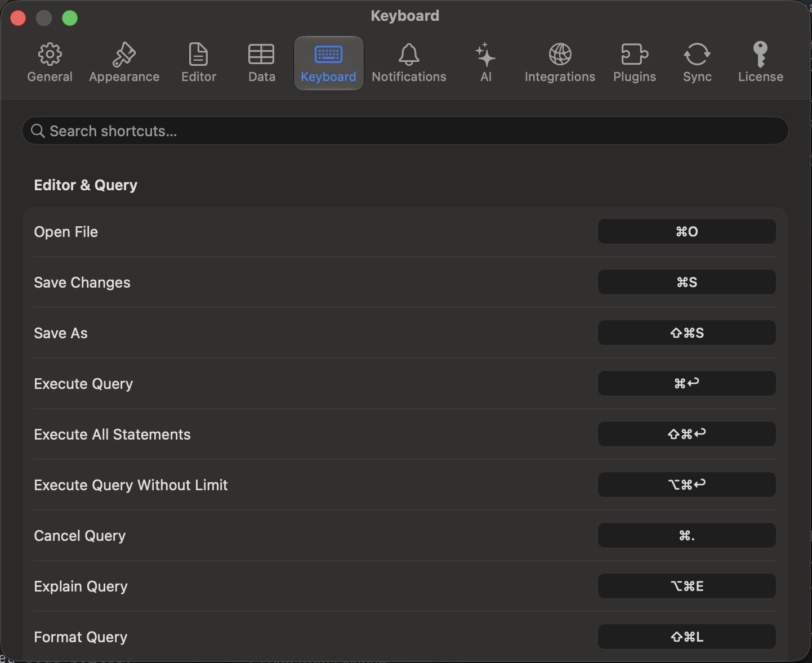Open the AI sparkles icon
The width and height of the screenshot is (812, 663).
(x=485, y=55)
